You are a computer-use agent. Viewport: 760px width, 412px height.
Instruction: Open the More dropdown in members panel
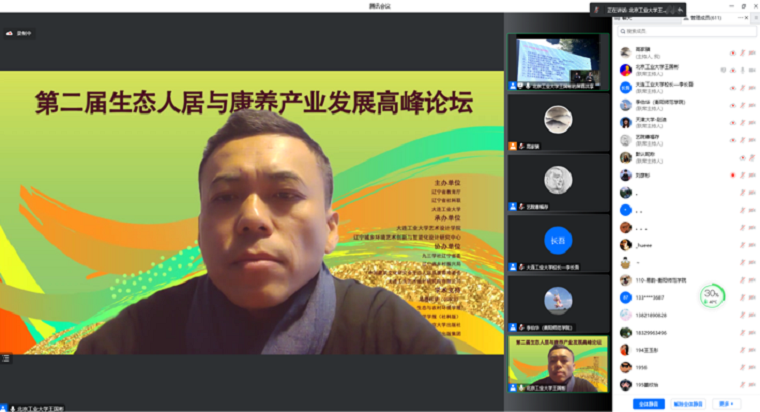726,403
